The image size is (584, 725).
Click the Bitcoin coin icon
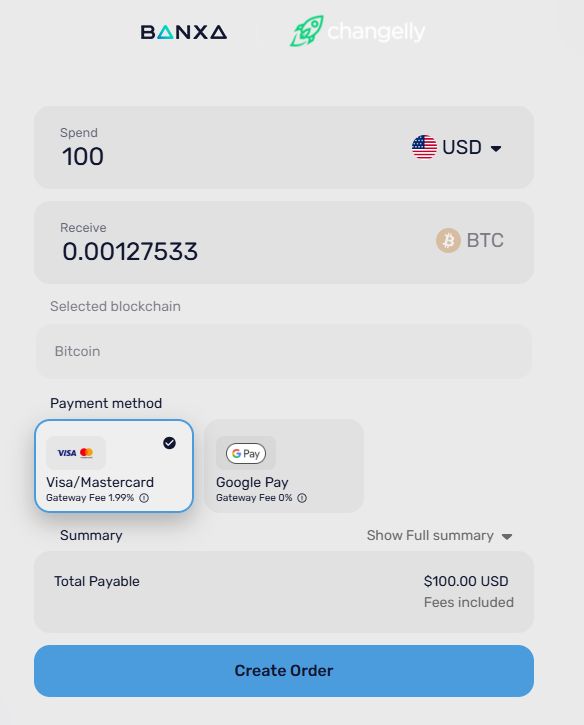448,240
